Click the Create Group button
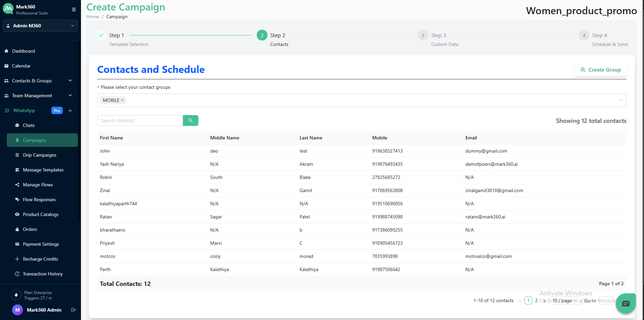Image resolution: width=644 pixels, height=320 pixels. click(x=600, y=70)
